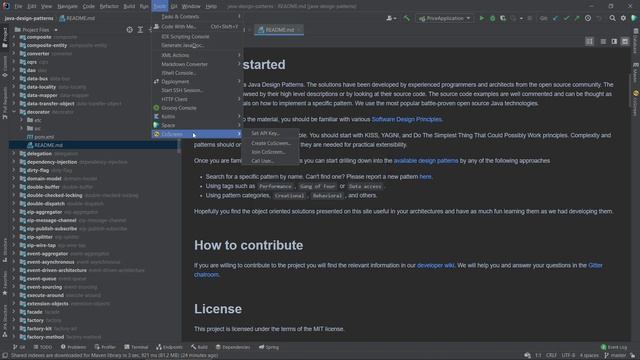Image resolution: width=640 pixels, height=360 pixels.
Task: Expand the etc folder under decorator
Action: click(22, 120)
